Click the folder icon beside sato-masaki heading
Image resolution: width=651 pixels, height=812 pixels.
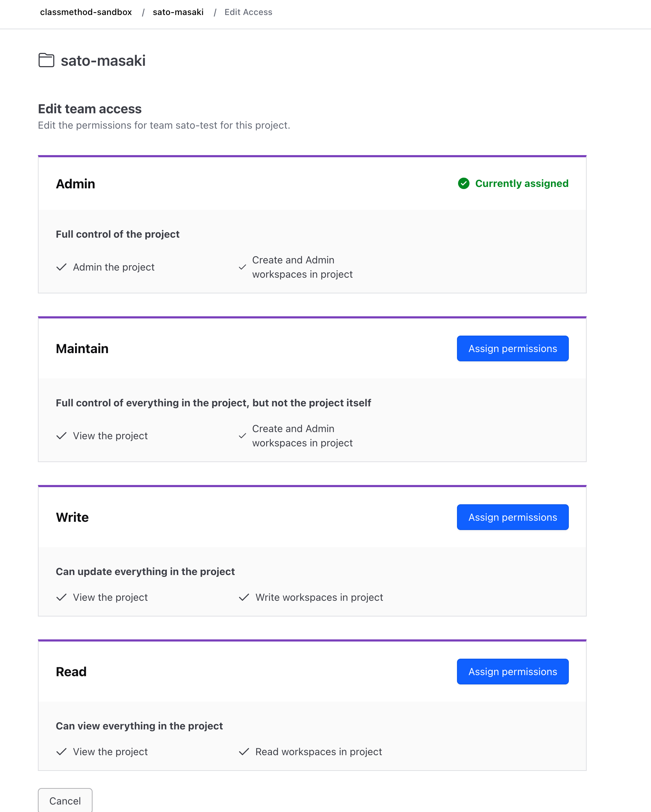(46, 60)
